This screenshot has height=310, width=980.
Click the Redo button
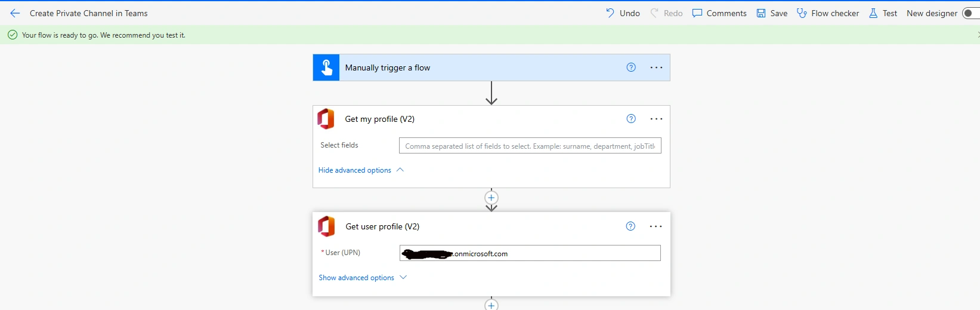click(666, 13)
